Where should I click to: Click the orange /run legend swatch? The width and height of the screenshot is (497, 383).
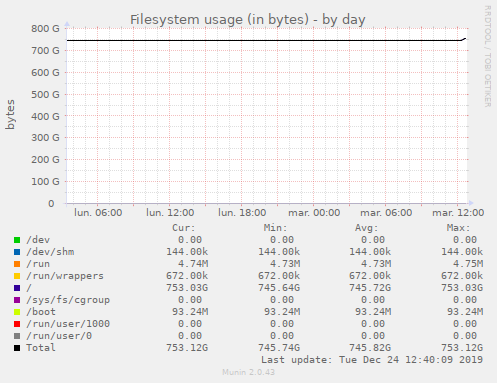coord(17,264)
